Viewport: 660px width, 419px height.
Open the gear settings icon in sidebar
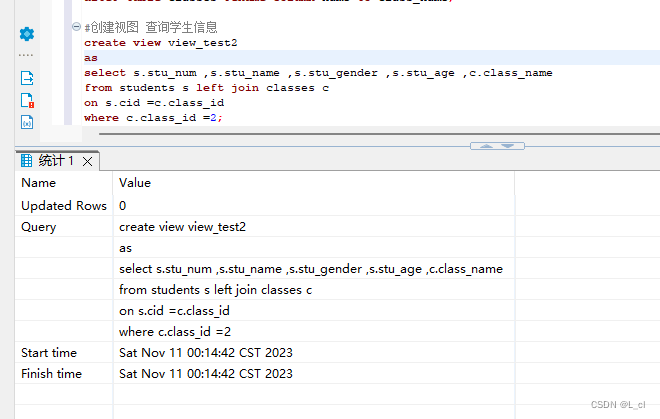(27, 34)
